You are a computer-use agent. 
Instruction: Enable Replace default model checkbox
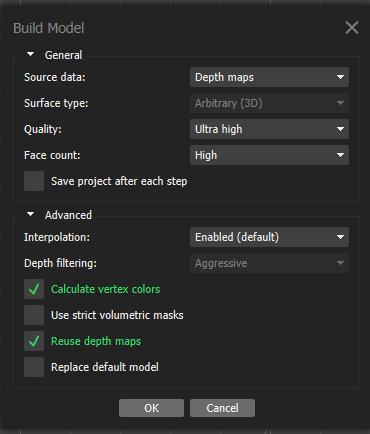pos(34,367)
